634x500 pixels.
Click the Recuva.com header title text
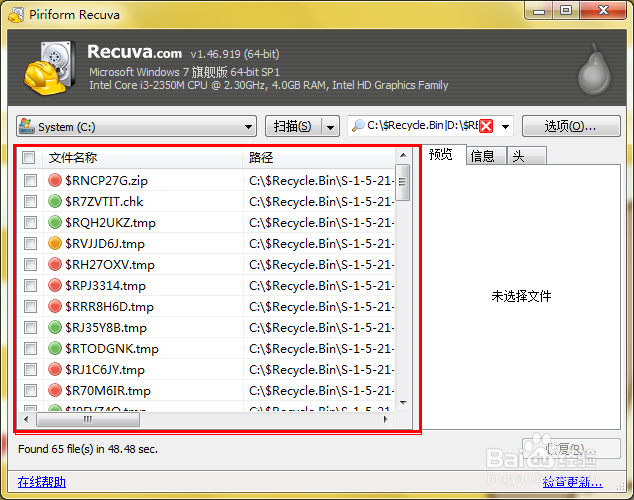135,52
